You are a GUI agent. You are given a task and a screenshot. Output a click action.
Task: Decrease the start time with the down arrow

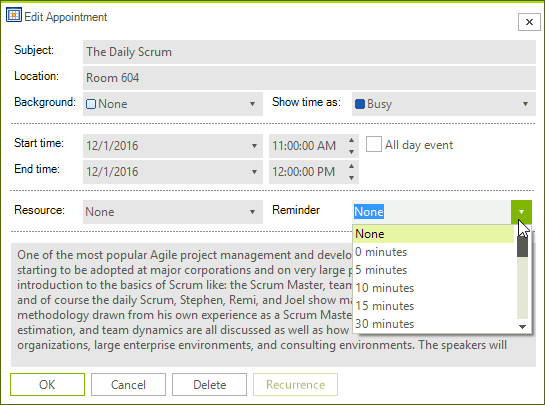tap(351, 152)
